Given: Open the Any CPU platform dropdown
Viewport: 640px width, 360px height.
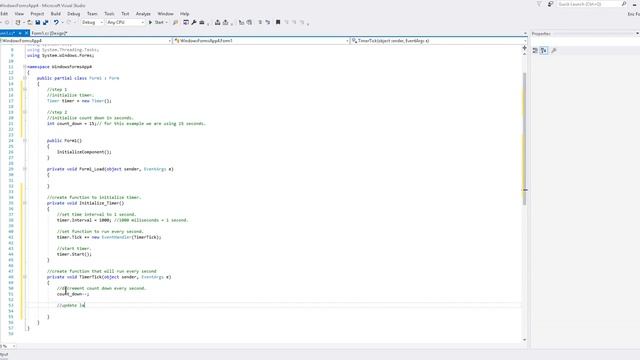Looking at the screenshot, I should click(x=125, y=22).
